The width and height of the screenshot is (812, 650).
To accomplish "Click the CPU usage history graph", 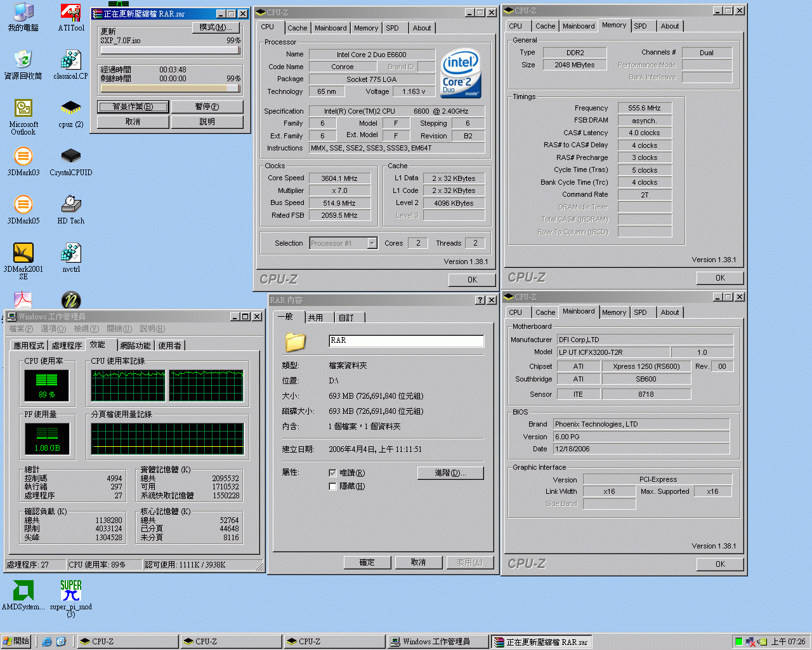I will point(168,385).
